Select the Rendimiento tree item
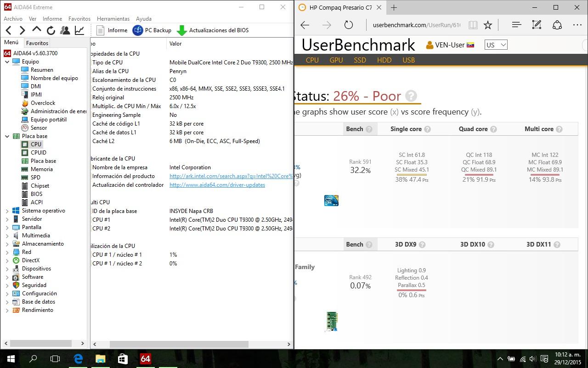This screenshot has height=368, width=588. (x=38, y=310)
